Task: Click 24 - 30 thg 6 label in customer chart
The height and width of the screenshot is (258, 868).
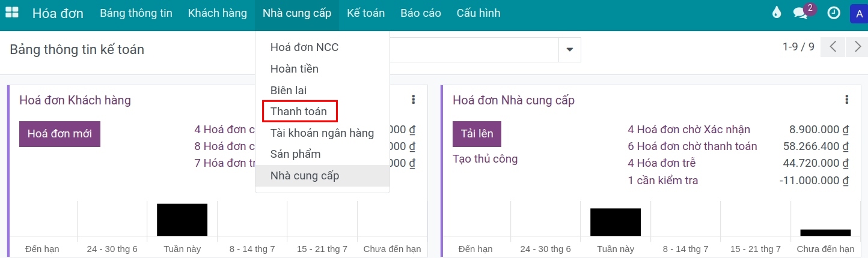Action: tap(112, 248)
